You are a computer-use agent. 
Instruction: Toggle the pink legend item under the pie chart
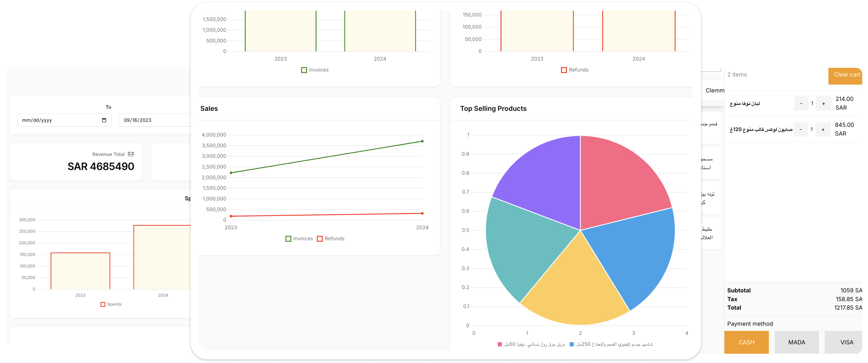point(531,344)
